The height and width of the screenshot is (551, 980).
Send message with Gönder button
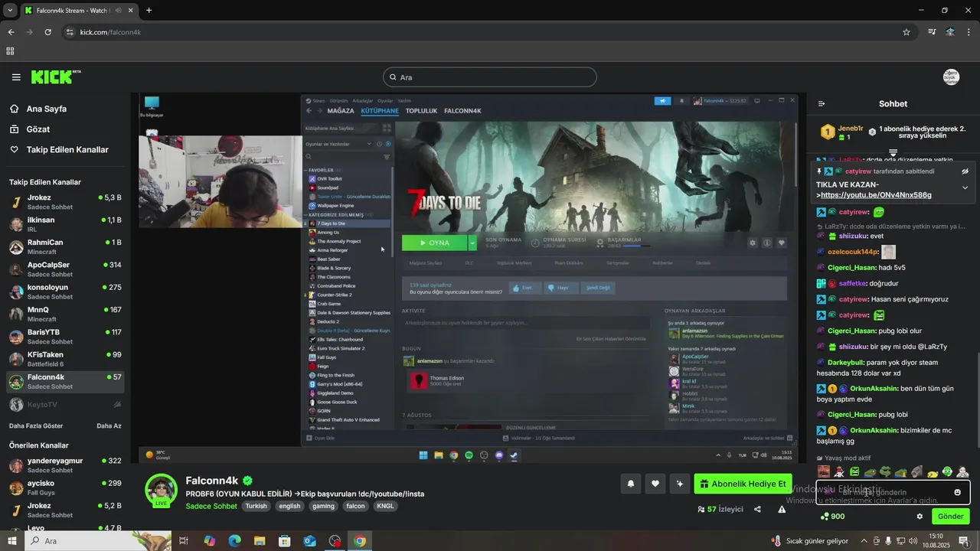click(x=950, y=517)
